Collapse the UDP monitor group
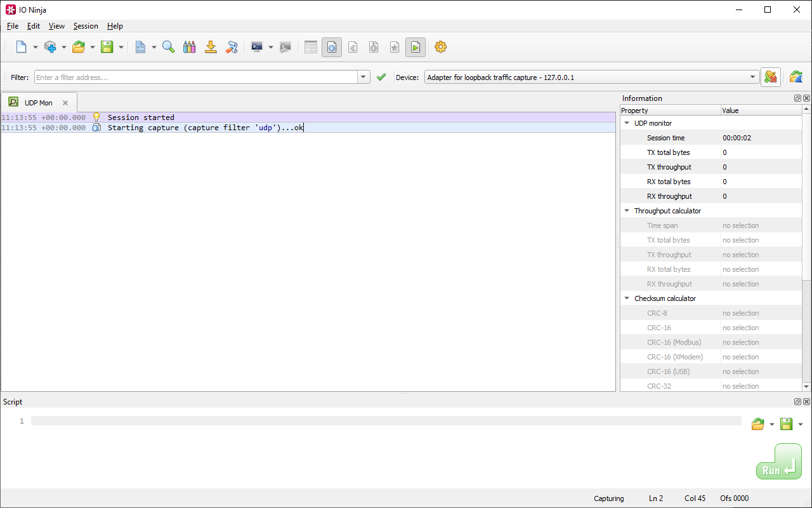Viewport: 812px width, 508px height. coord(627,123)
